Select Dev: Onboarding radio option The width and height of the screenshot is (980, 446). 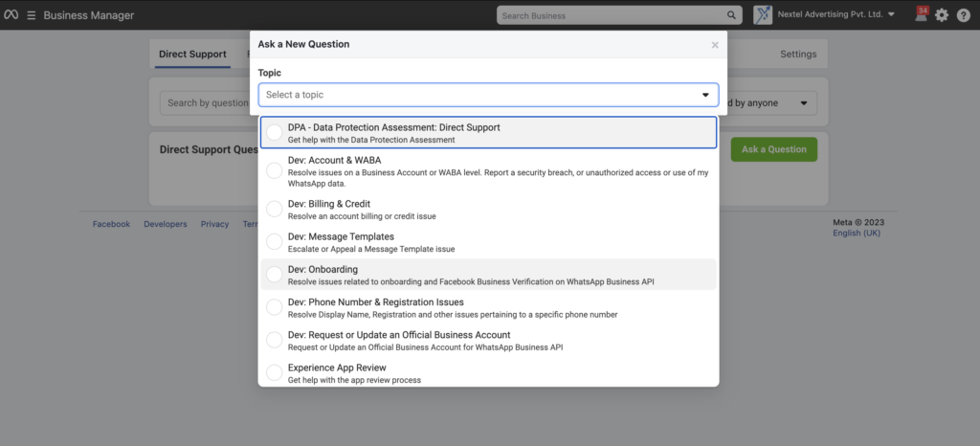tap(275, 275)
